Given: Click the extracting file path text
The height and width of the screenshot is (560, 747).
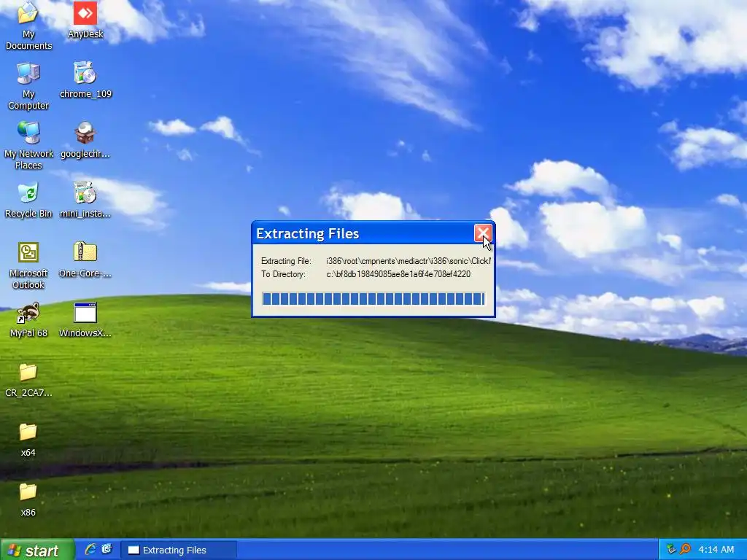Looking at the screenshot, I should click(409, 261).
